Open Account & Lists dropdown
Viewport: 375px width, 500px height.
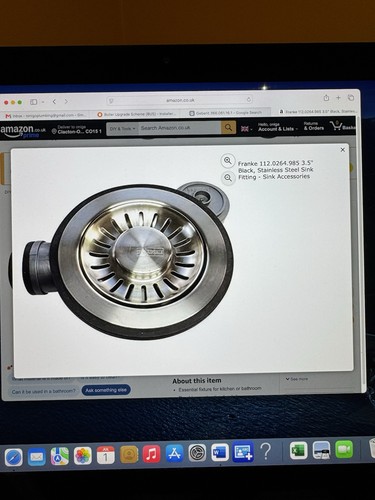(277, 127)
